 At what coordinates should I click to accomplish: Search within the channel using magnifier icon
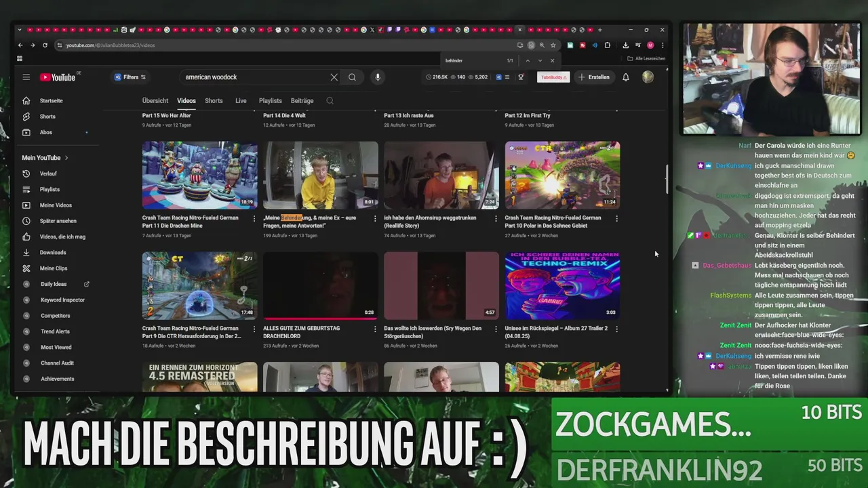click(330, 101)
